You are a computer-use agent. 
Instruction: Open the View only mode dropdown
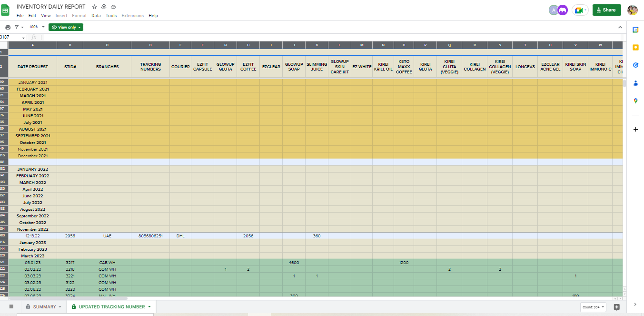(66, 27)
